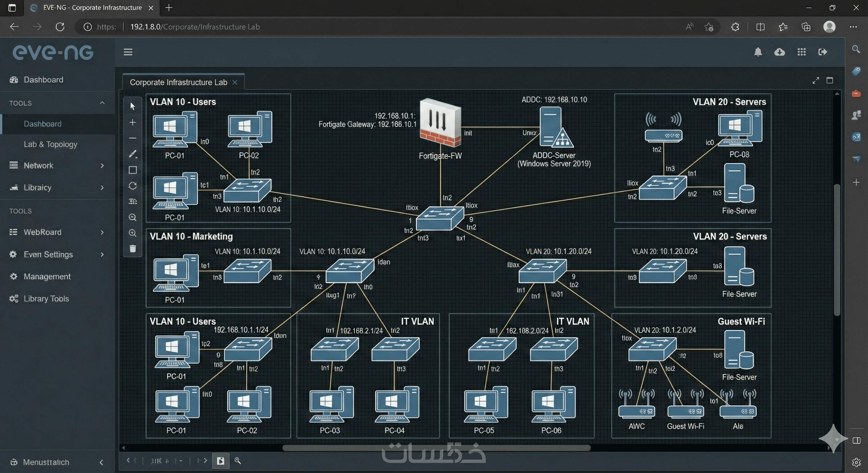868x473 pixels.
Task: Click the pencil draw tool icon
Action: pos(133,154)
